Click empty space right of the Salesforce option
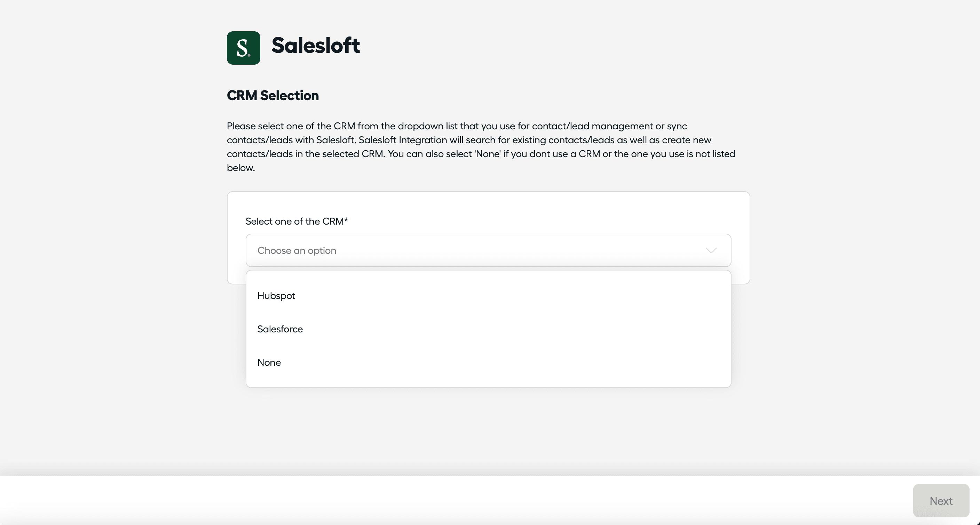 click(514, 329)
